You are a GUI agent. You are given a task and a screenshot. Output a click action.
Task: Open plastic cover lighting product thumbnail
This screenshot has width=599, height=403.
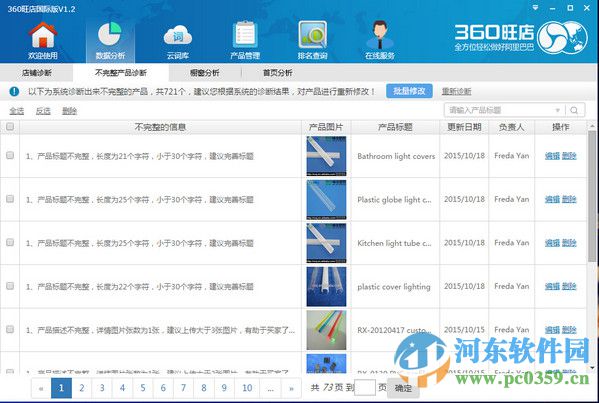click(x=326, y=286)
